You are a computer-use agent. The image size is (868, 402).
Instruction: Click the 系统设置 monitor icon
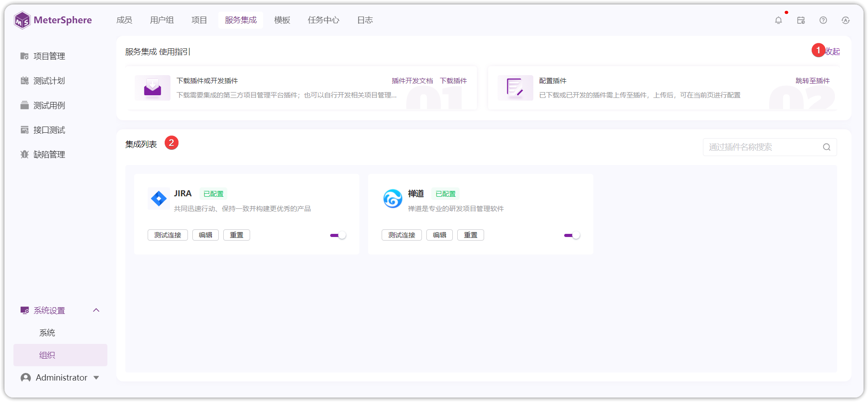25,310
